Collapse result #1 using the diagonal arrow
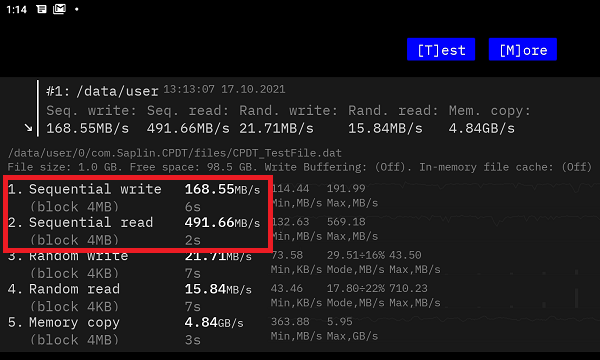 point(28,127)
